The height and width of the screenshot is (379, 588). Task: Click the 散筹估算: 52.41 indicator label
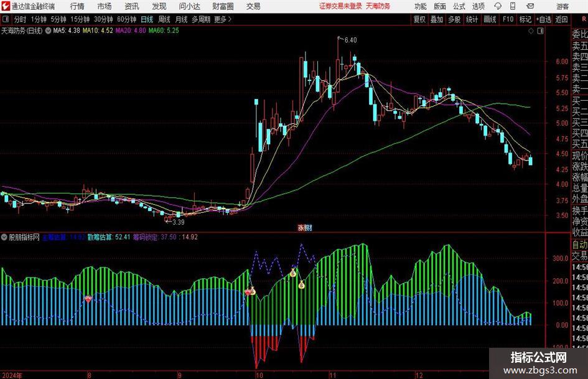(x=109, y=237)
